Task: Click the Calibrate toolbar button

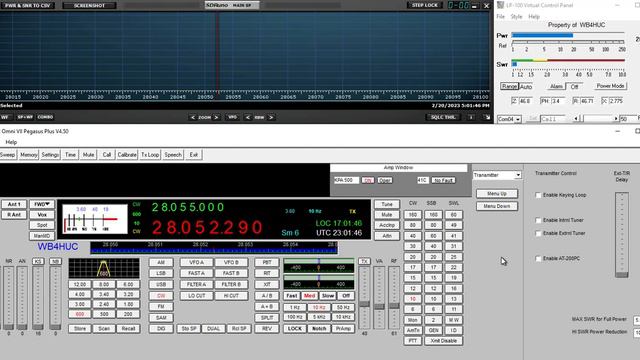Action: [x=127, y=155]
